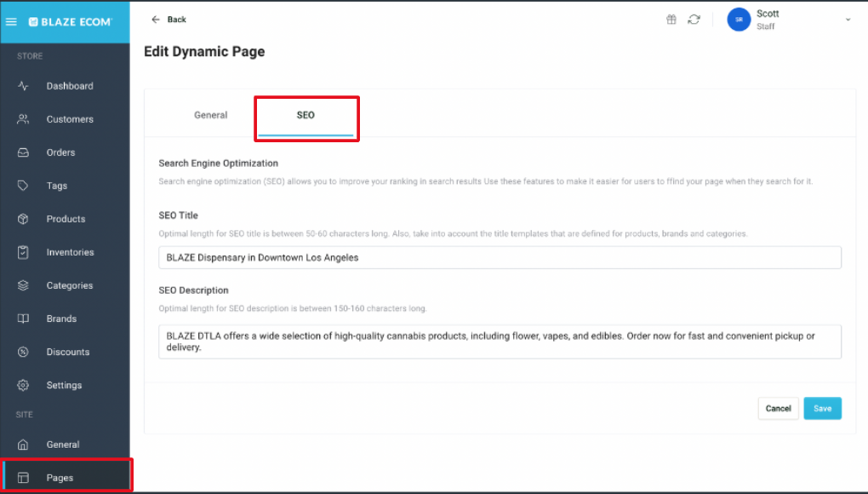This screenshot has width=868, height=494.
Task: Click the SEO Title label
Action: coord(178,215)
